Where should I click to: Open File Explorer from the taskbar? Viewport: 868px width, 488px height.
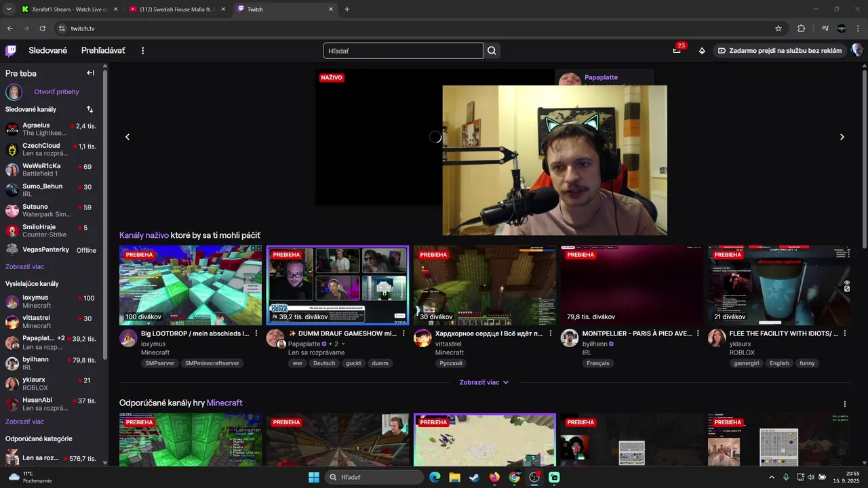454,477
